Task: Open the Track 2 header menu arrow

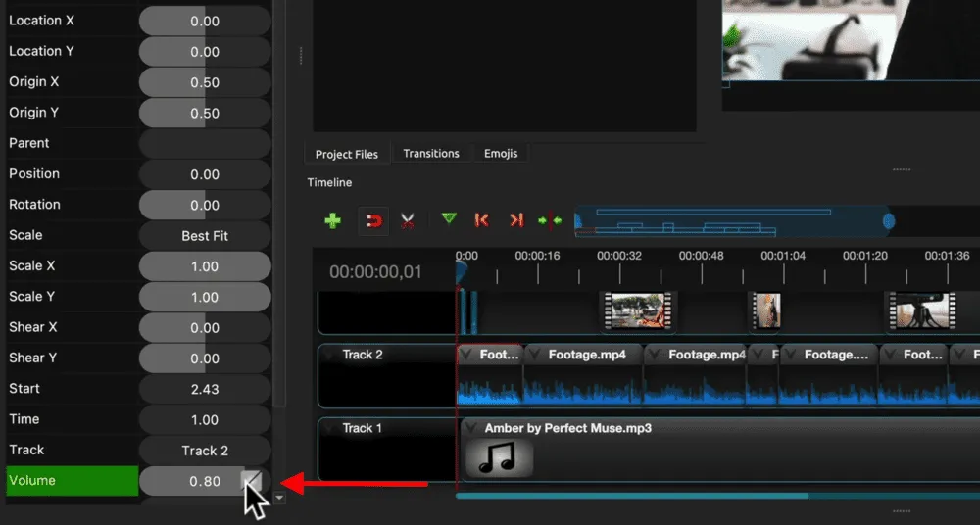Action: (x=330, y=355)
